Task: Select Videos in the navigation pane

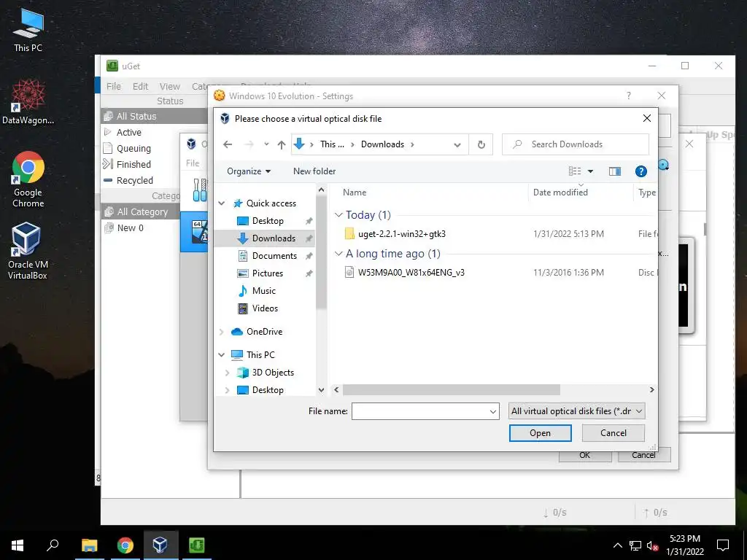Action: point(265,308)
